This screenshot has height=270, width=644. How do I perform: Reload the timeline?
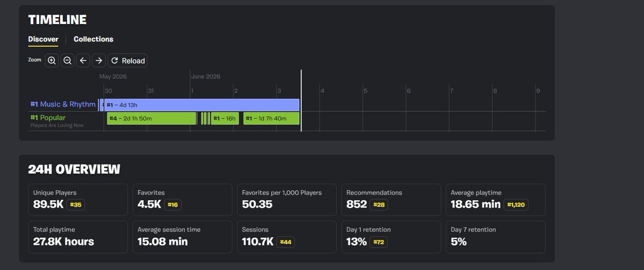click(x=128, y=61)
